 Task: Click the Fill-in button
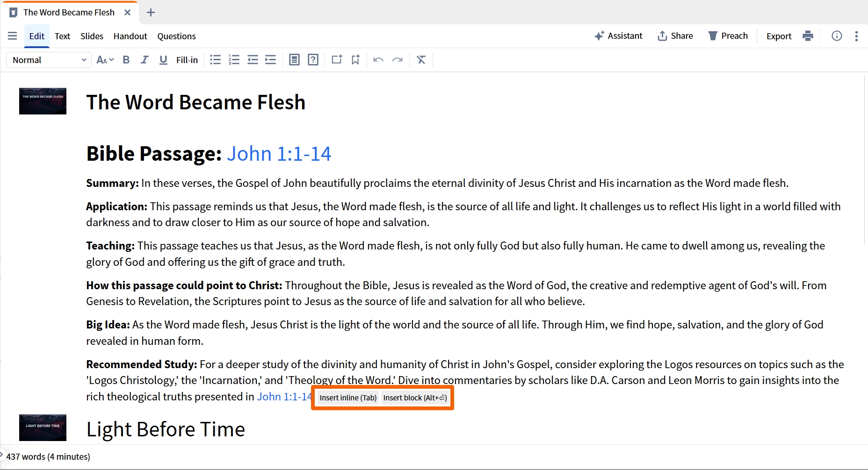click(x=187, y=60)
